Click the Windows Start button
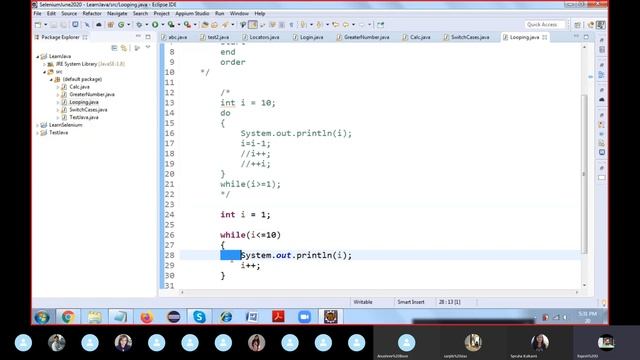This screenshot has height=360, width=640. point(42,317)
